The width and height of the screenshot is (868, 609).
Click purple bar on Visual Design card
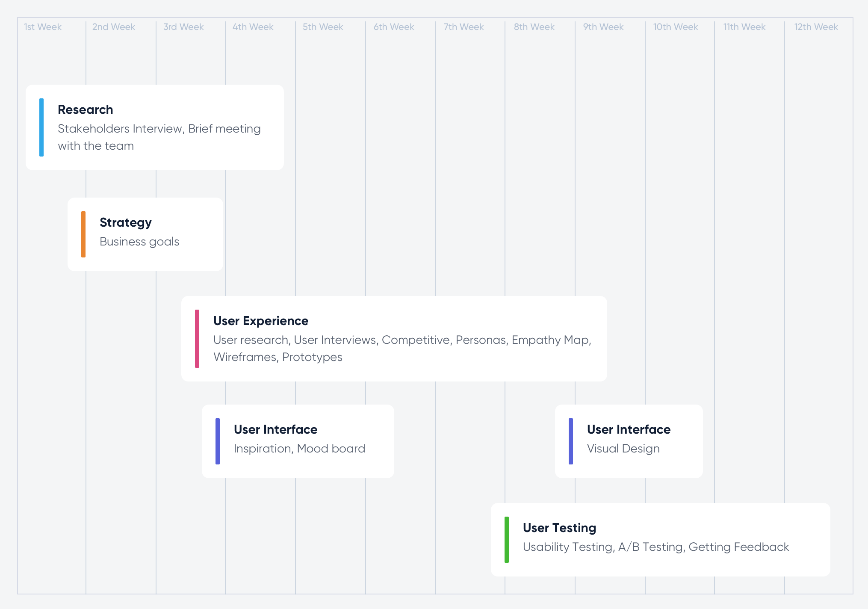coord(571,441)
